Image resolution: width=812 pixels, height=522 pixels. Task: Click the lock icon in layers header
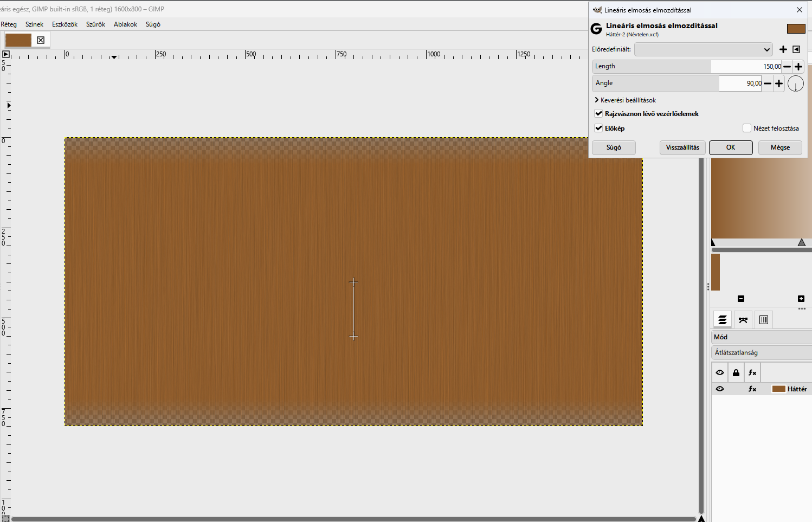click(736, 372)
